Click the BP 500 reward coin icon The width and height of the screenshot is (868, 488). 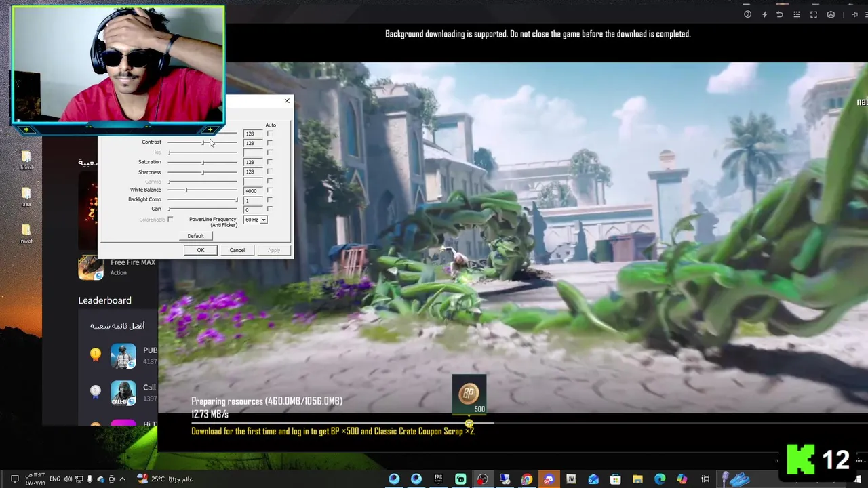[x=469, y=394]
